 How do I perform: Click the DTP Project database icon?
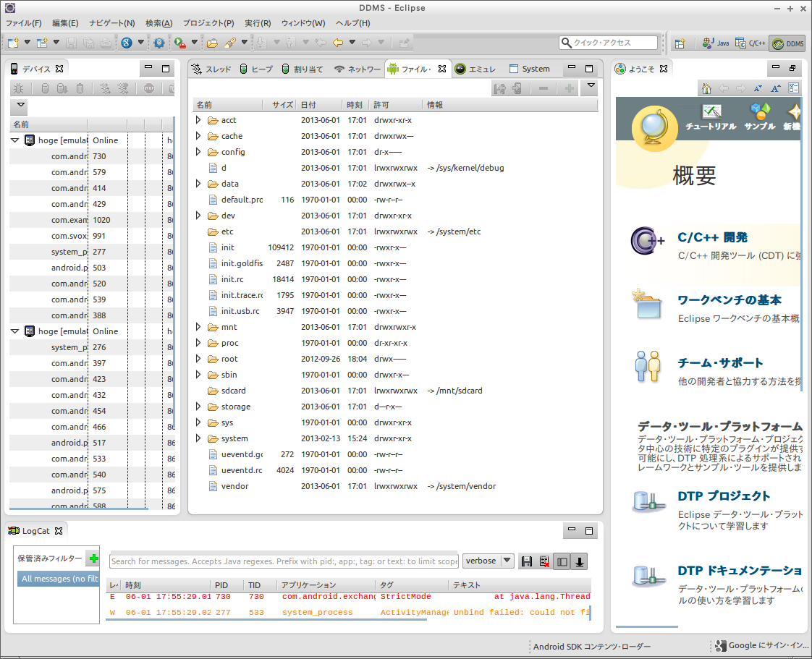pyautogui.click(x=648, y=501)
